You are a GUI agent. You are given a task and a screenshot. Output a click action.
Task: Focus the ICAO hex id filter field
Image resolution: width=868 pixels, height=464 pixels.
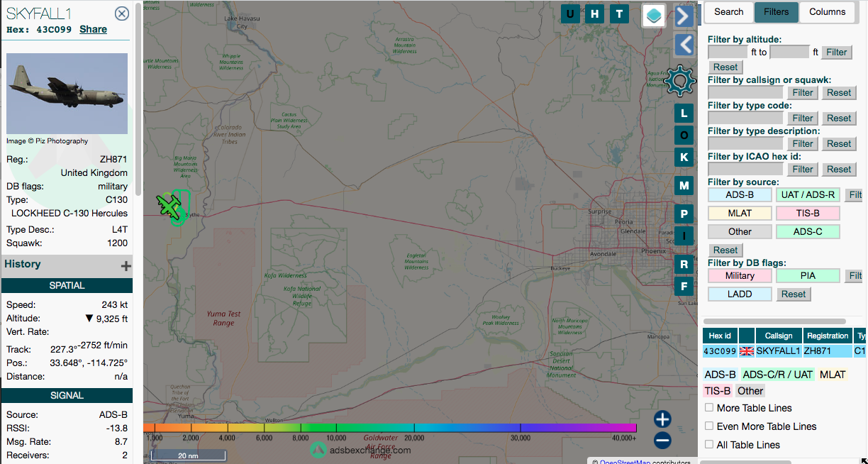(x=745, y=169)
